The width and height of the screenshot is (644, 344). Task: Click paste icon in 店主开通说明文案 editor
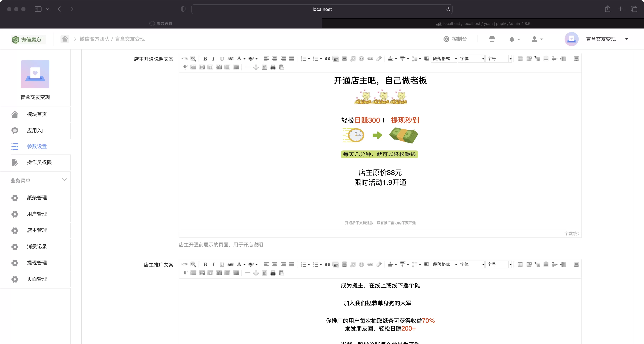click(281, 67)
